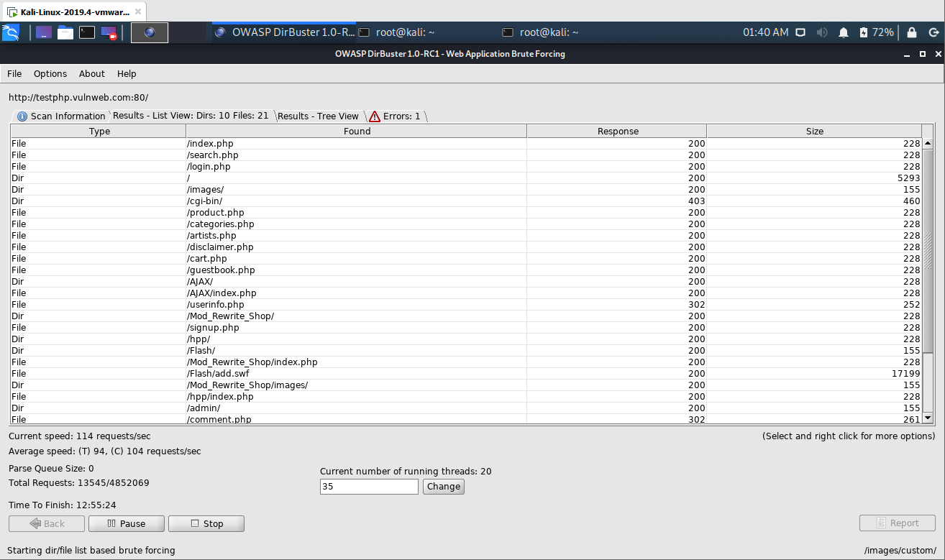Open the Help menu
Viewport: 945px width, 560px height.
click(x=127, y=74)
